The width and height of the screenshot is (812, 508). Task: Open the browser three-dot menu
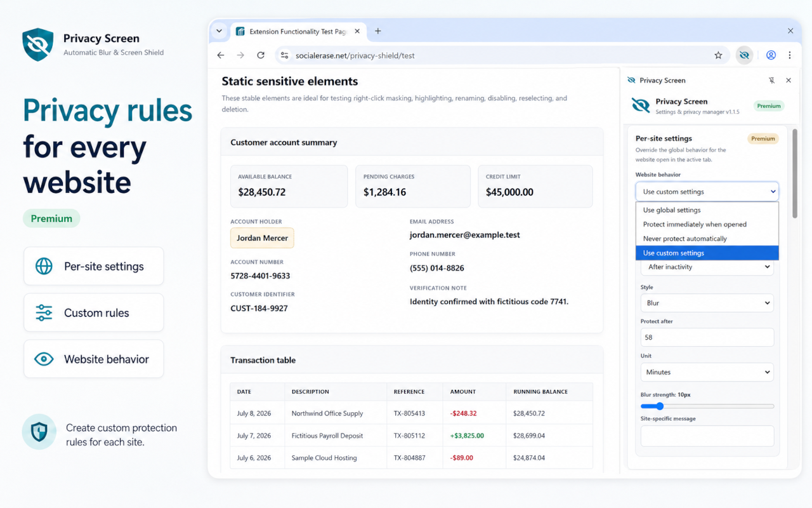(x=790, y=55)
